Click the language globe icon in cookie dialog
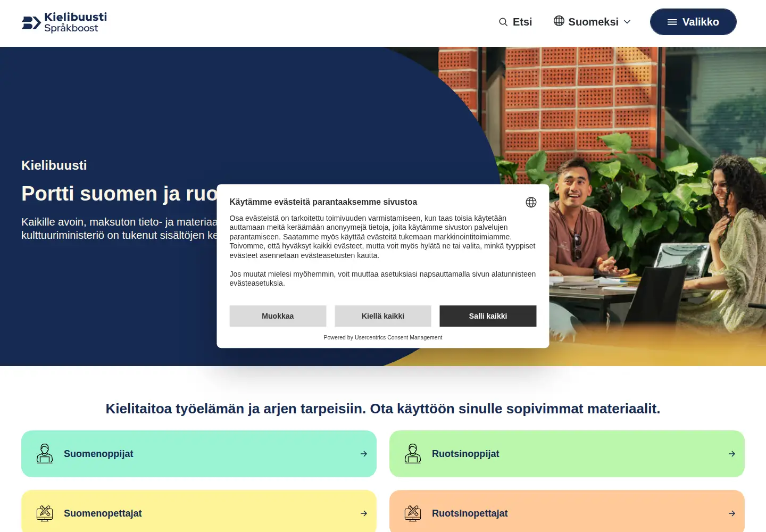The height and width of the screenshot is (532, 766). [531, 202]
